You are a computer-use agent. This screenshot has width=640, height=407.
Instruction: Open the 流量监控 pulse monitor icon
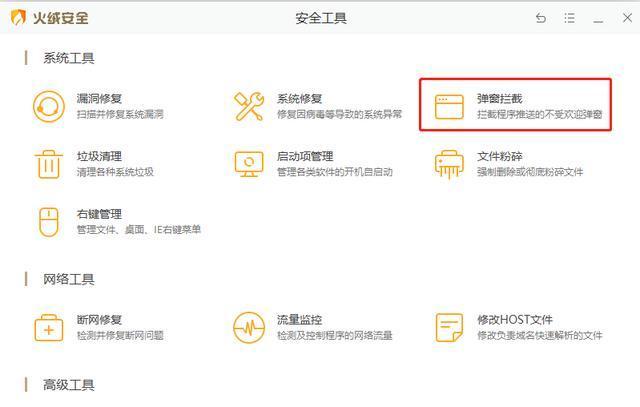click(249, 328)
